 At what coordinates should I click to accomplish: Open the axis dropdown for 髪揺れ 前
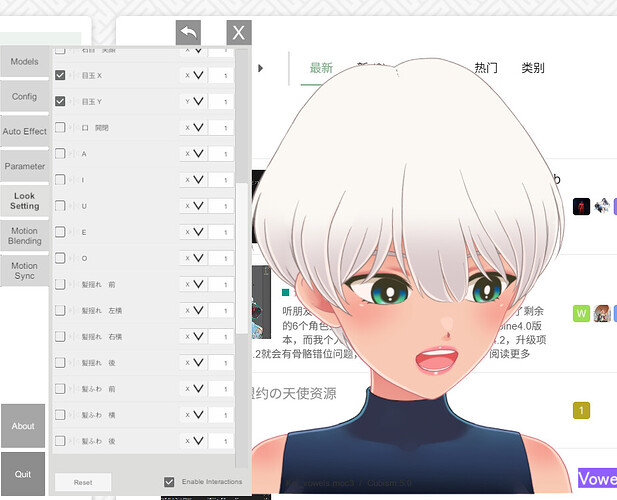point(193,284)
